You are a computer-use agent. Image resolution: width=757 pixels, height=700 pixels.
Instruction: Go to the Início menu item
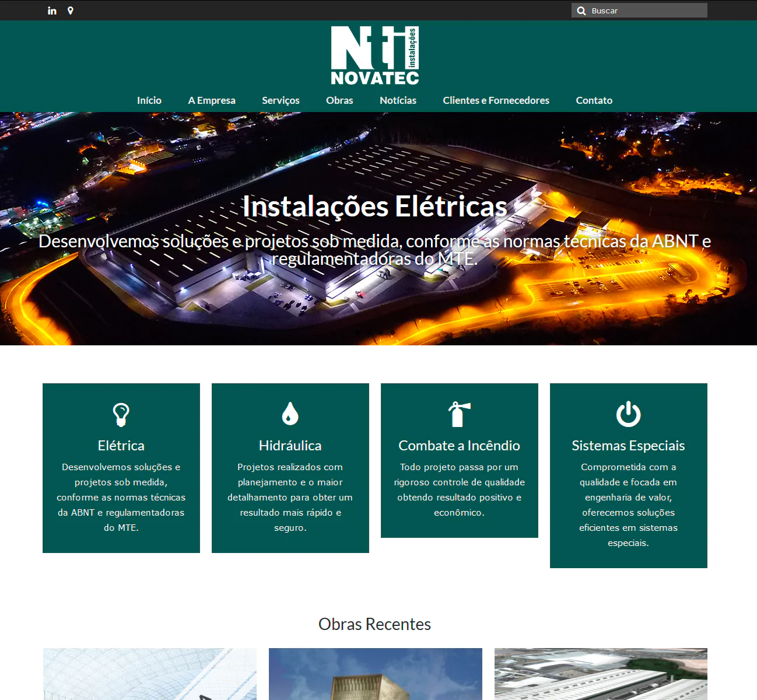149,100
